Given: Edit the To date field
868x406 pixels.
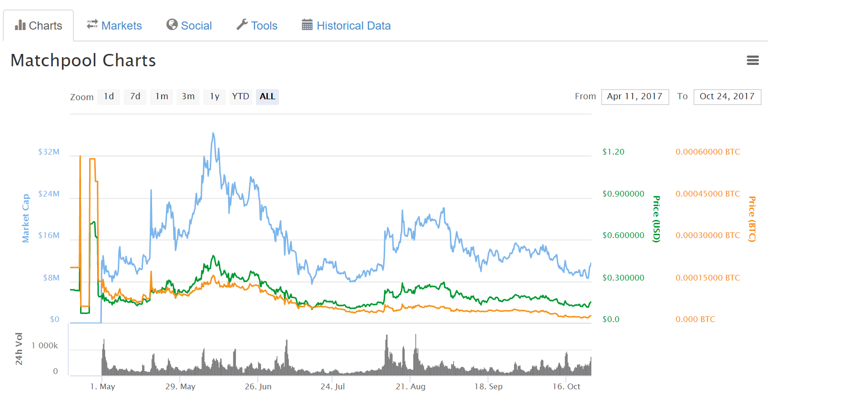Looking at the screenshot, I should click(727, 97).
